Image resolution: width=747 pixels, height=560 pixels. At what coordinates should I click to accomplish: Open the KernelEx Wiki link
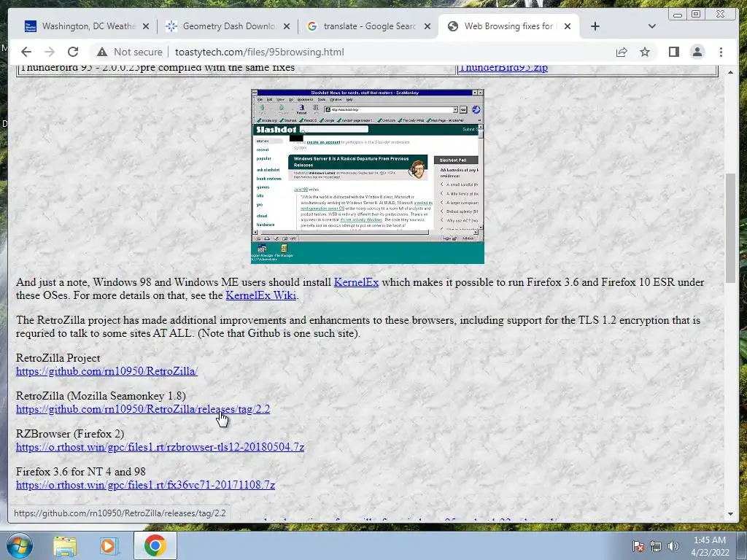coord(260,295)
